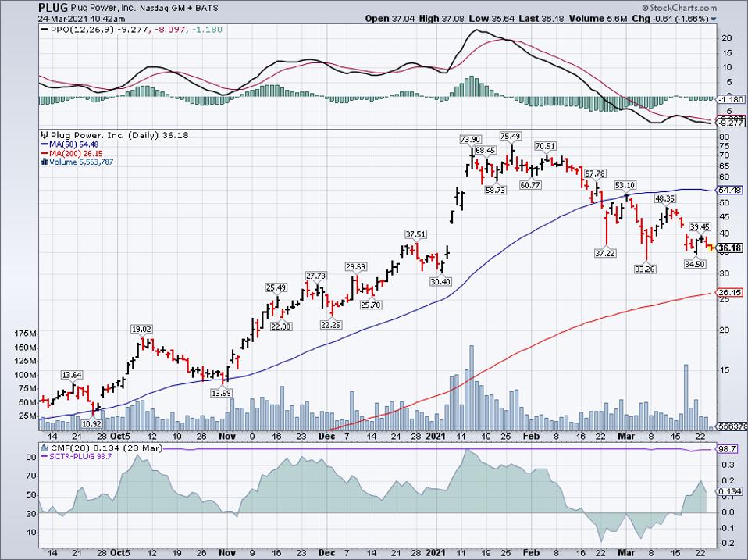Click the 37.51 December high label
748x560 pixels.
point(415,234)
